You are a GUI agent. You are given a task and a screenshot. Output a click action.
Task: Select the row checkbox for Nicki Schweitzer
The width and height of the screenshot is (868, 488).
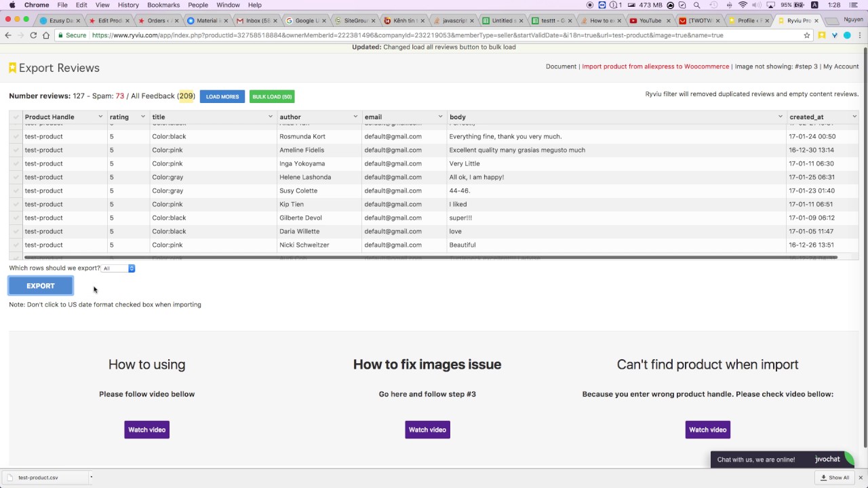click(16, 245)
